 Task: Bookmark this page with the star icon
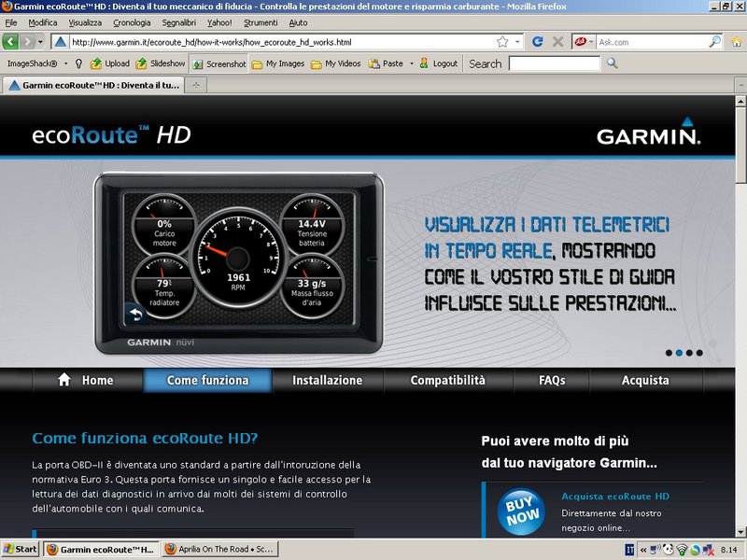(x=502, y=42)
